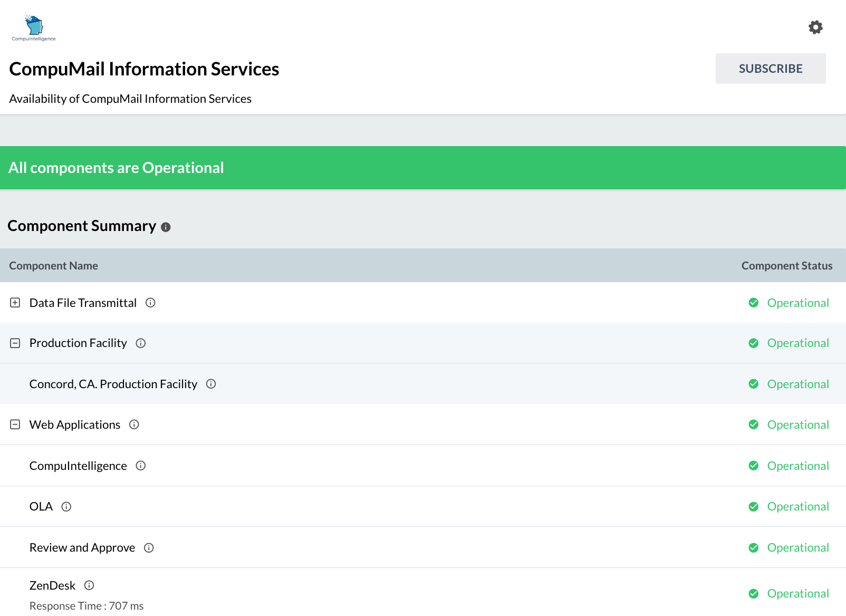846x616 pixels.
Task: Click Operational text for Data File Transmittal
Action: (x=798, y=303)
